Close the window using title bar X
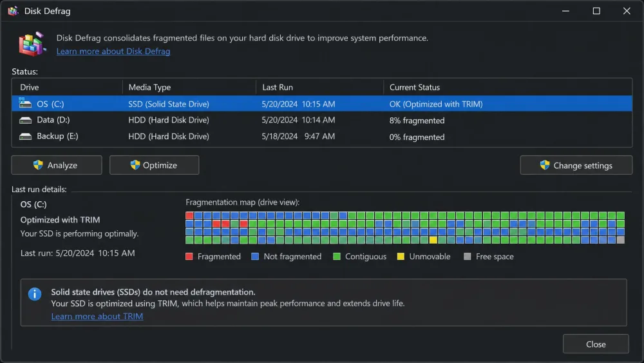The image size is (644, 363). (627, 11)
